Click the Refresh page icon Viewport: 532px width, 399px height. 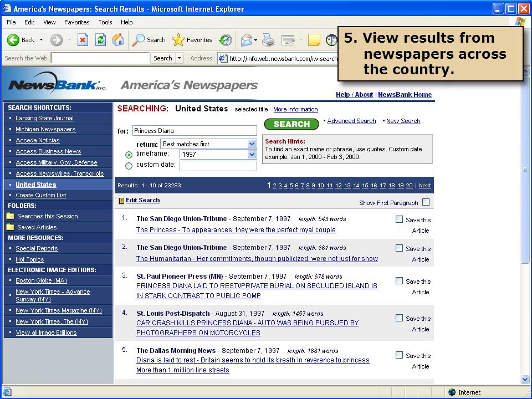100,40
